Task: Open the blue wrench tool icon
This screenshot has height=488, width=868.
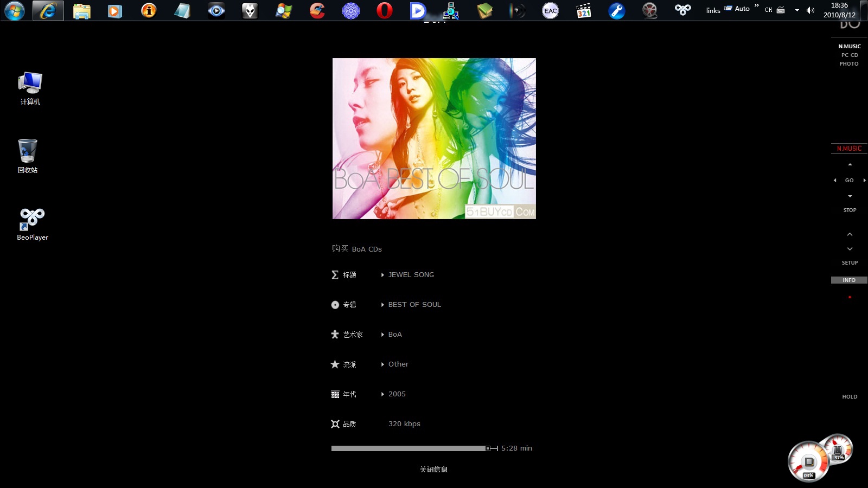Action: (617, 11)
